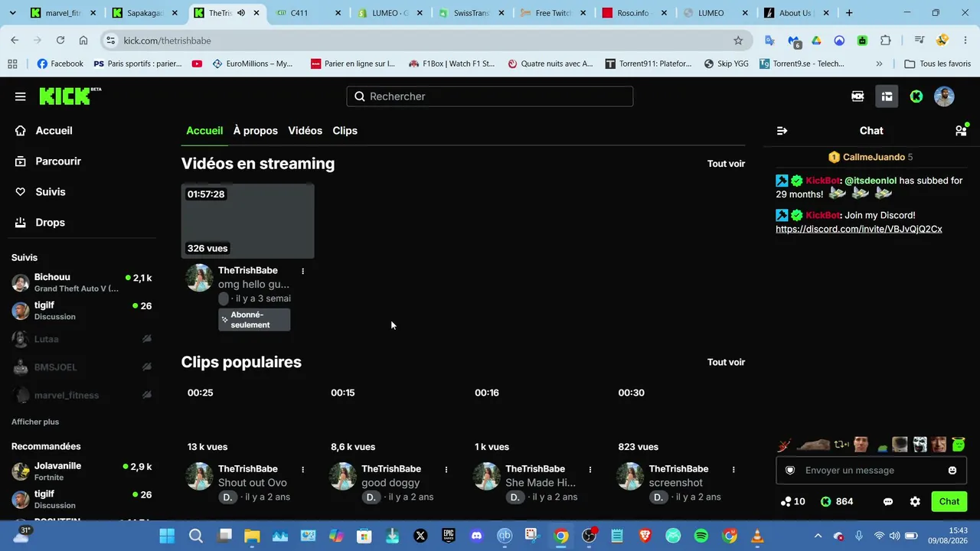Bookmark this page with the star icon
The height and width of the screenshot is (551, 980).
738,41
